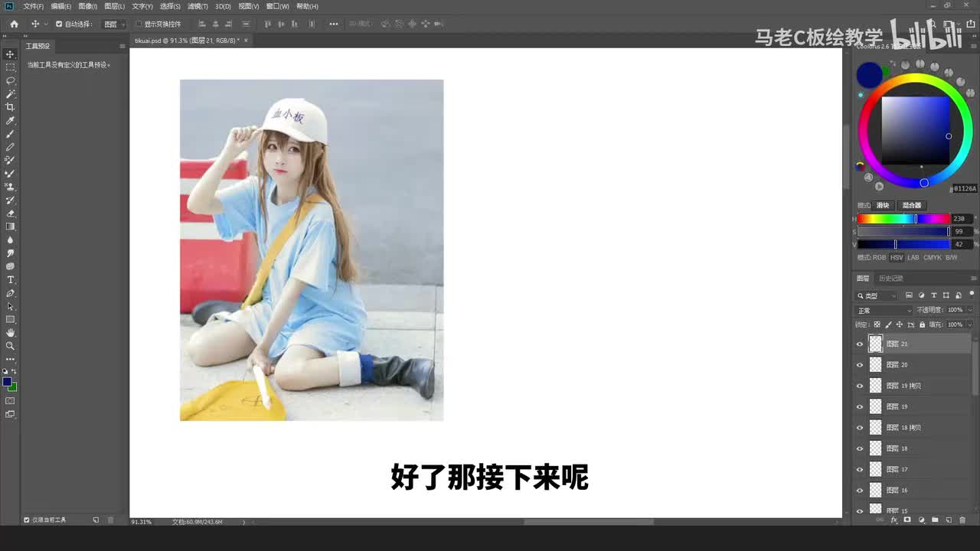Image resolution: width=980 pixels, height=551 pixels.
Task: Switch color mode to CMYK
Action: [x=933, y=257]
